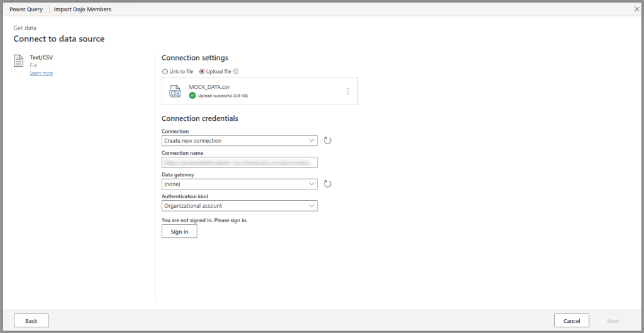The height and width of the screenshot is (333, 644).
Task: Click the green upload successful checkmark
Action: point(192,96)
